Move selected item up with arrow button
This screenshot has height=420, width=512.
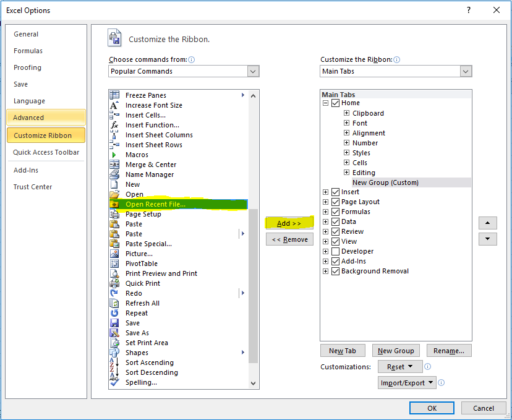point(487,223)
